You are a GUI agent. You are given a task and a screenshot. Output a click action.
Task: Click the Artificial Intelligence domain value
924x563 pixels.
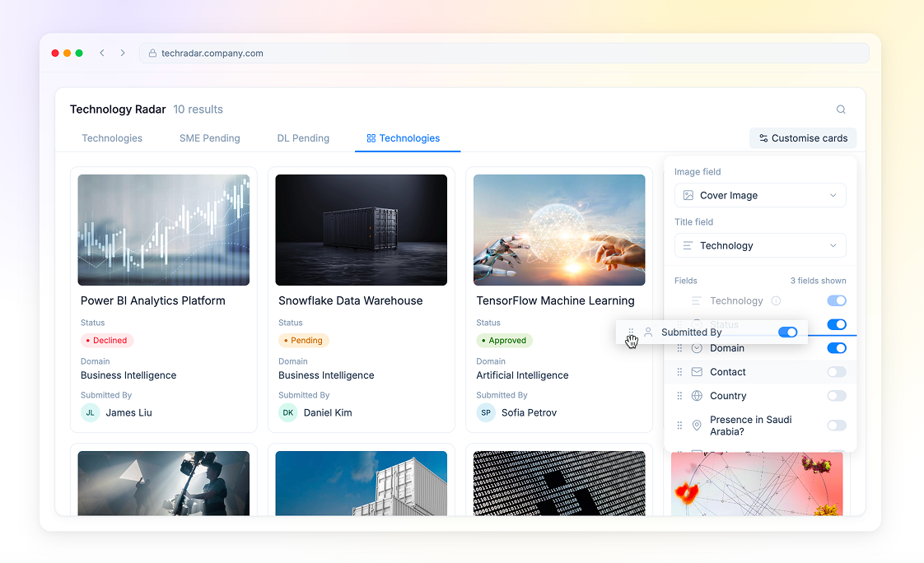click(523, 375)
